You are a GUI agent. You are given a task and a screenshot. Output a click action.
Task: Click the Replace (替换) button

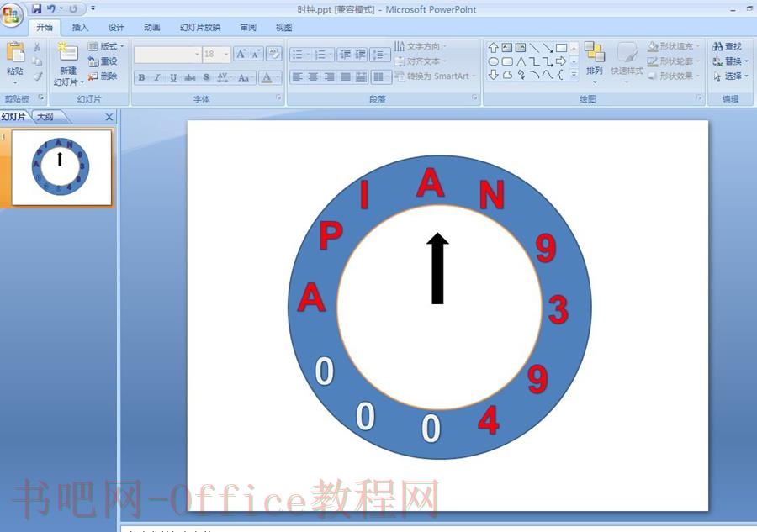click(x=730, y=61)
